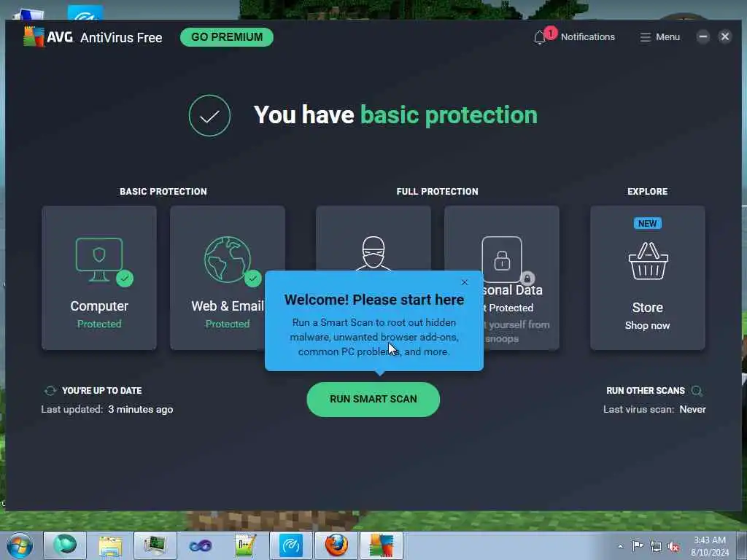Open the Windows Start menu orb
This screenshot has height=560, width=747.
point(20,545)
